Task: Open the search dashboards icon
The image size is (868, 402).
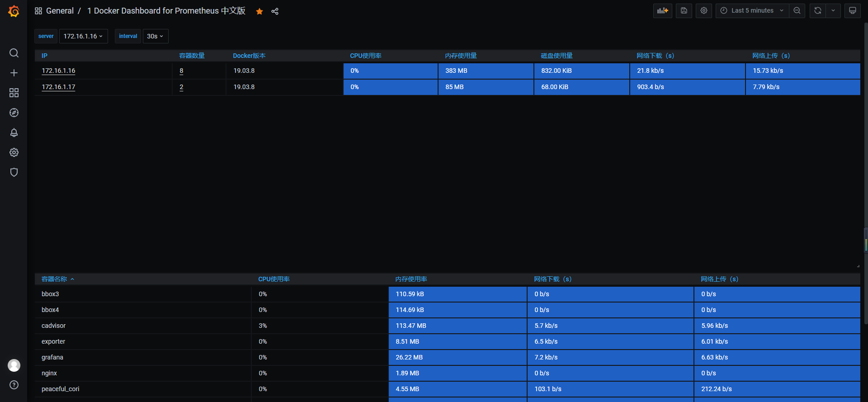Action: pos(14,53)
